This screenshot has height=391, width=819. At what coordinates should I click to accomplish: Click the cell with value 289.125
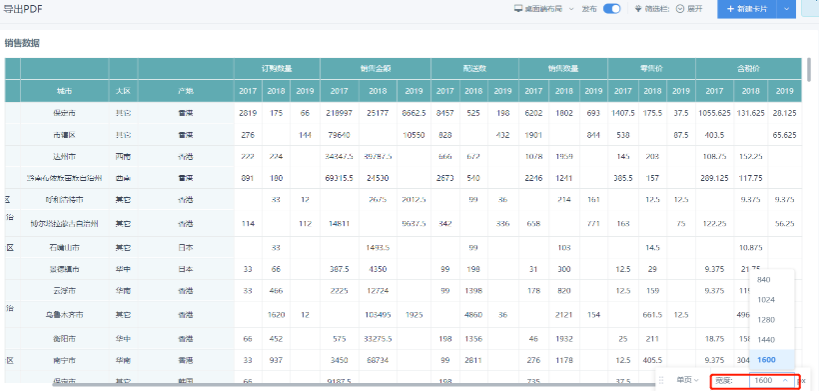tap(714, 178)
